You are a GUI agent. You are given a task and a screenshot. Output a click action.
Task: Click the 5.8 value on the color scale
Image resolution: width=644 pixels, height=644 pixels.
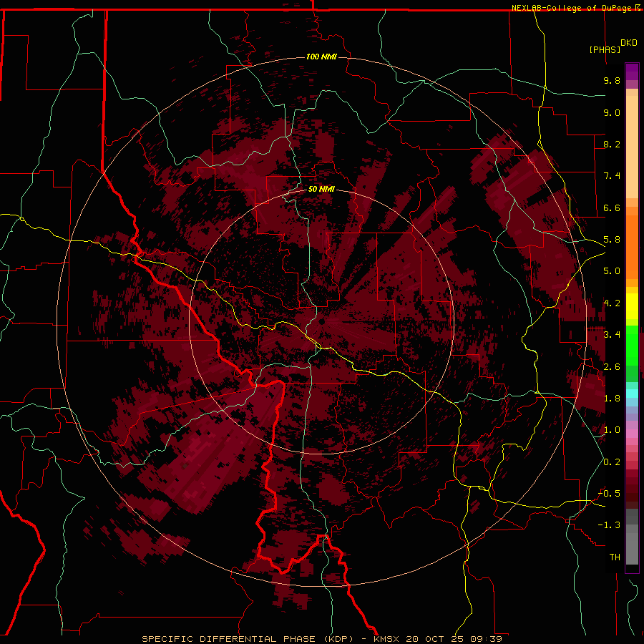pyautogui.click(x=612, y=240)
